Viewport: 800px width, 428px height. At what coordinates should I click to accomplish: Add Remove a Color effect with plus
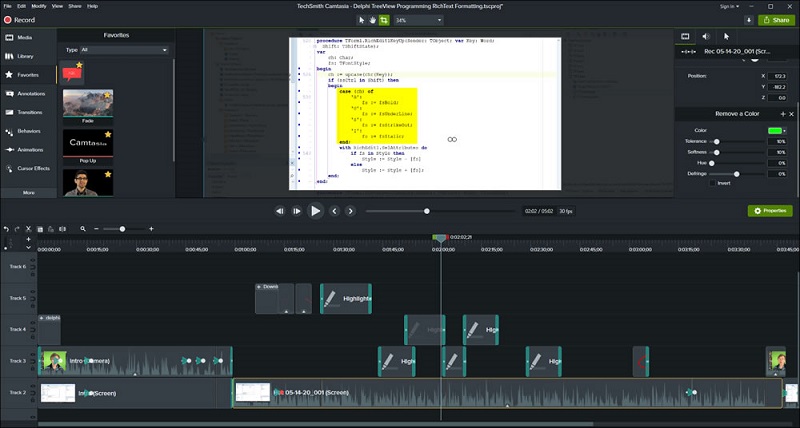(x=783, y=114)
